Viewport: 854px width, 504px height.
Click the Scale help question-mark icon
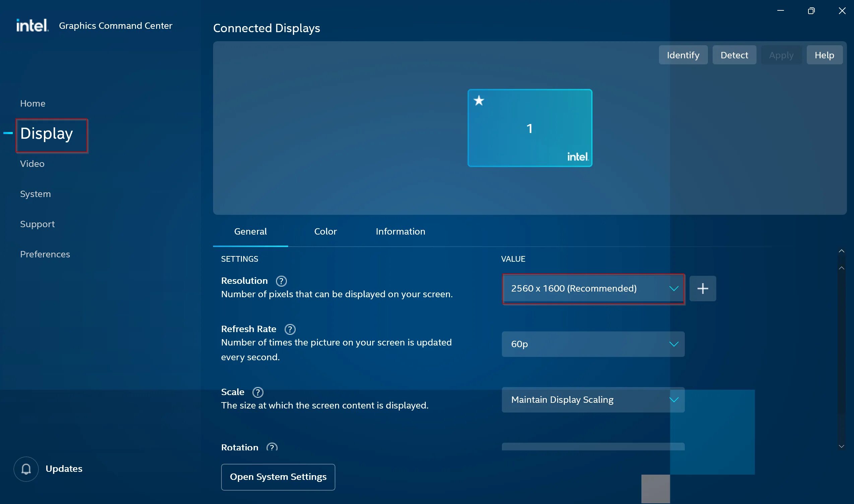coord(258,392)
